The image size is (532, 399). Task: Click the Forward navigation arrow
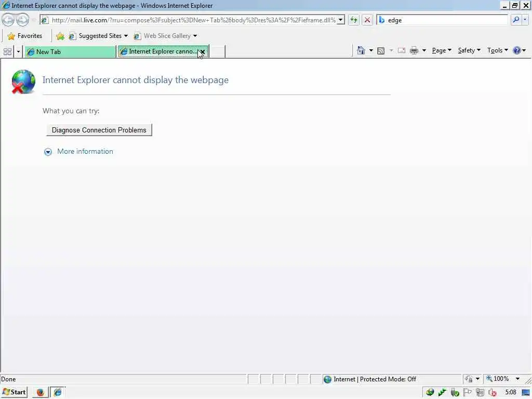22,20
